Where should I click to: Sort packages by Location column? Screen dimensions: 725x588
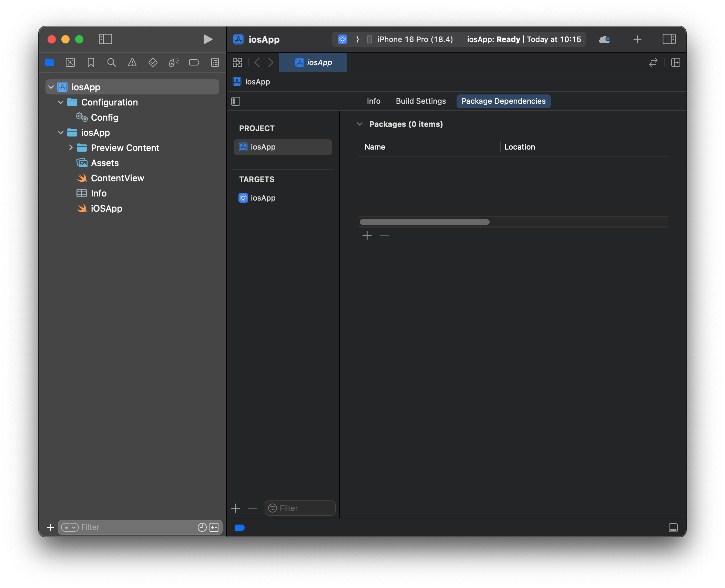point(520,147)
